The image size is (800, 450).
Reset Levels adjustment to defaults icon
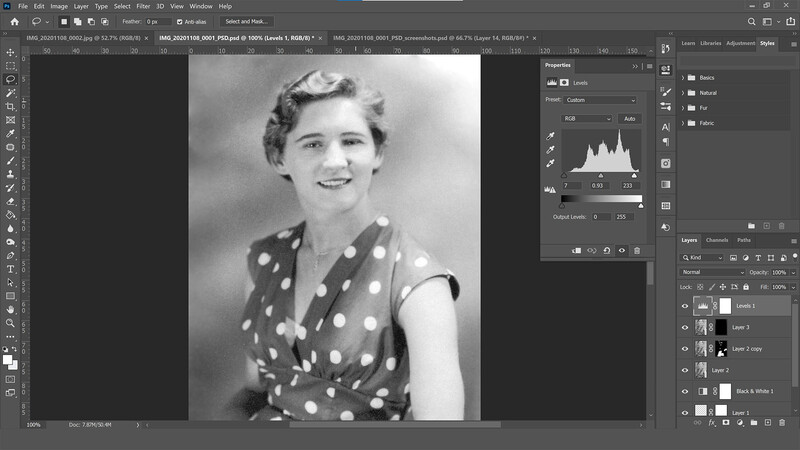[x=607, y=251]
